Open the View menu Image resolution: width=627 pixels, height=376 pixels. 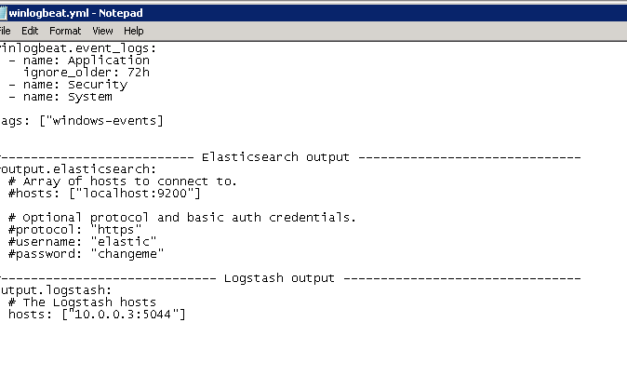click(x=103, y=31)
